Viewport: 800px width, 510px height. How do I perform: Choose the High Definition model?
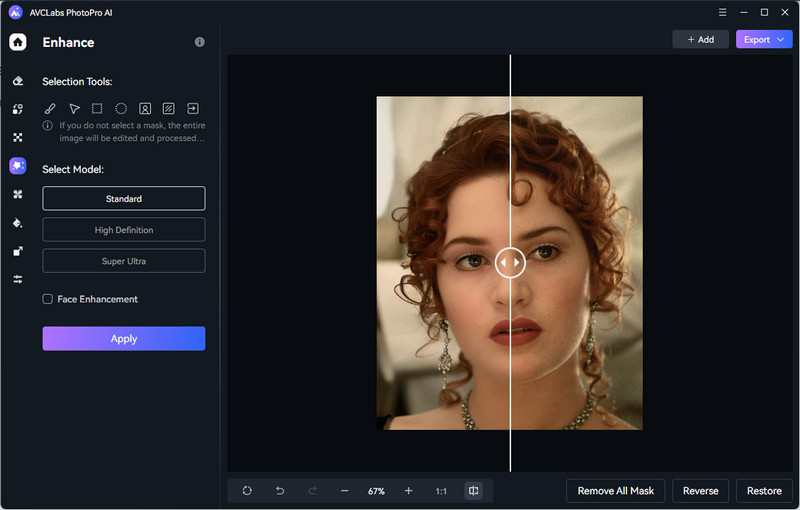coord(124,230)
